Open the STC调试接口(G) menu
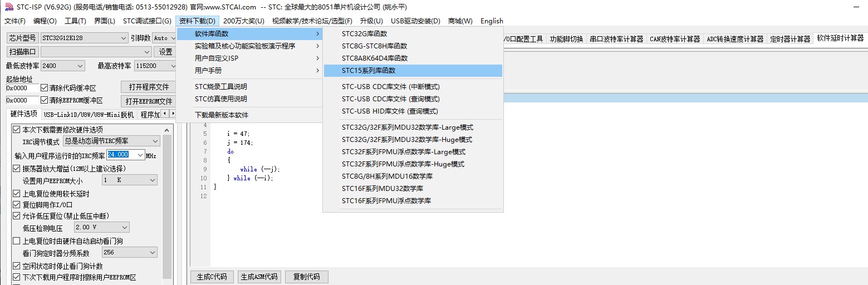 (x=147, y=21)
